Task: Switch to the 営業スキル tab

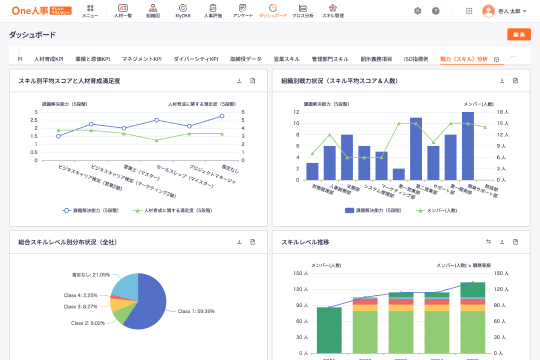Action: (287, 59)
